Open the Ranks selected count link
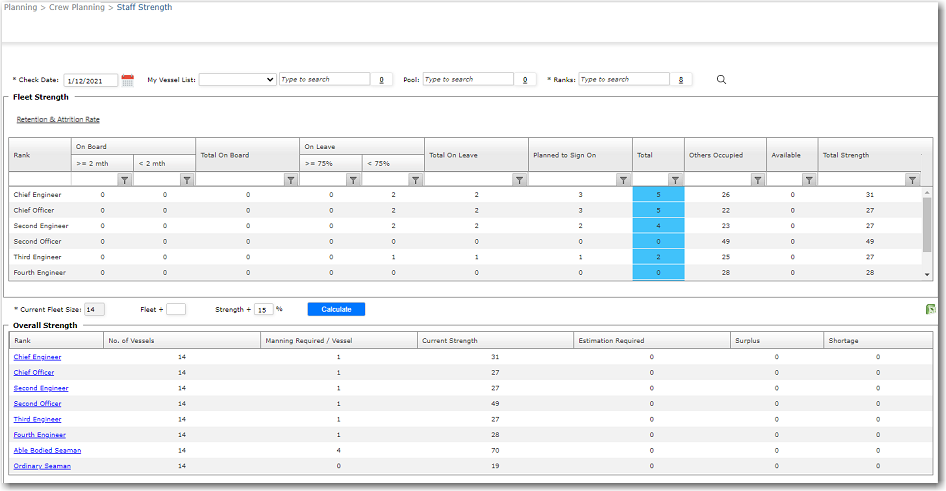 680,80
